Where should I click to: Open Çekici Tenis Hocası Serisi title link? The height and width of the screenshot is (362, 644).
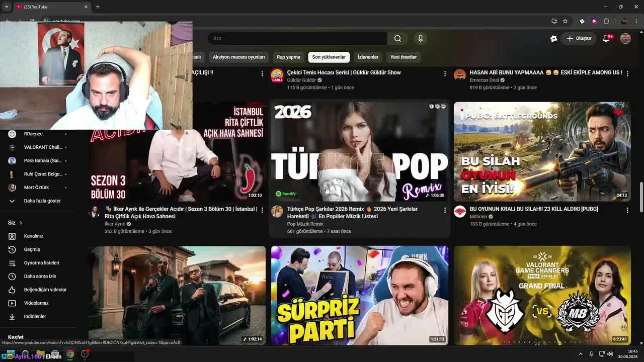[x=344, y=72]
